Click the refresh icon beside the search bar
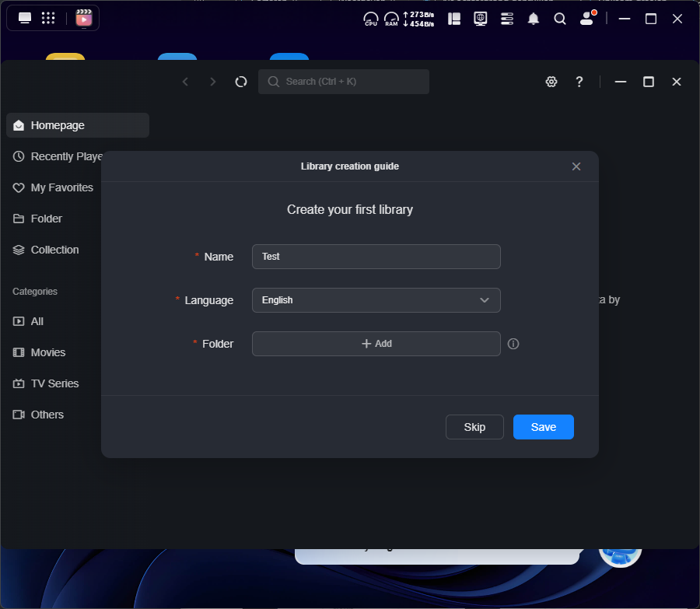The image size is (700, 609). (x=241, y=82)
